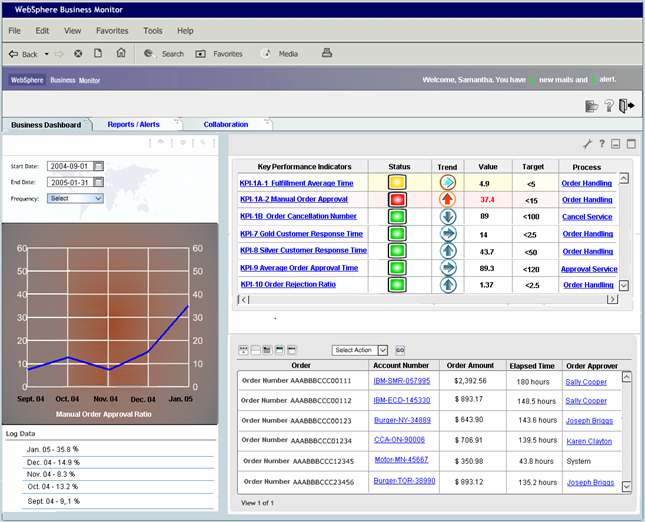This screenshot has height=522, width=645.
Task: Click yellow status indicator for KPI-1A-1
Action: click(397, 182)
